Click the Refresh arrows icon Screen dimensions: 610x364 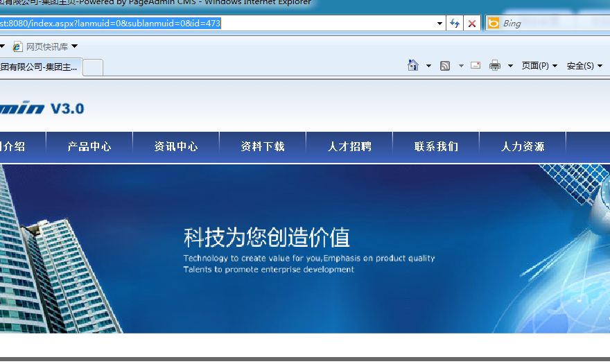click(455, 24)
